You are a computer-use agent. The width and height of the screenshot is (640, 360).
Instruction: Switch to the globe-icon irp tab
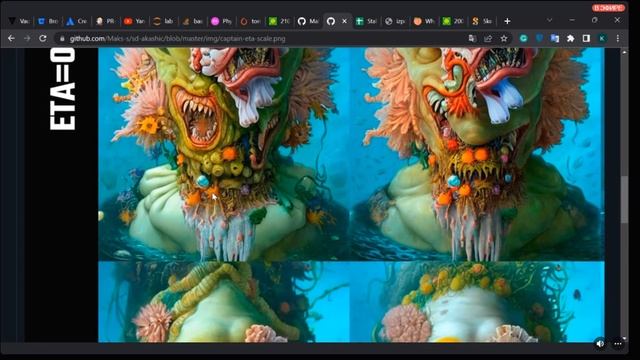tap(395, 21)
